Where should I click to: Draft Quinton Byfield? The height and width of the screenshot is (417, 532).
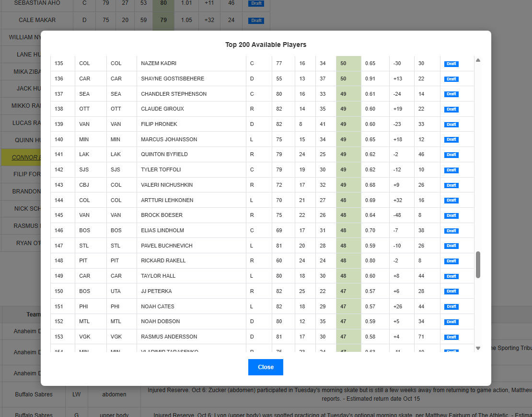[x=451, y=155]
